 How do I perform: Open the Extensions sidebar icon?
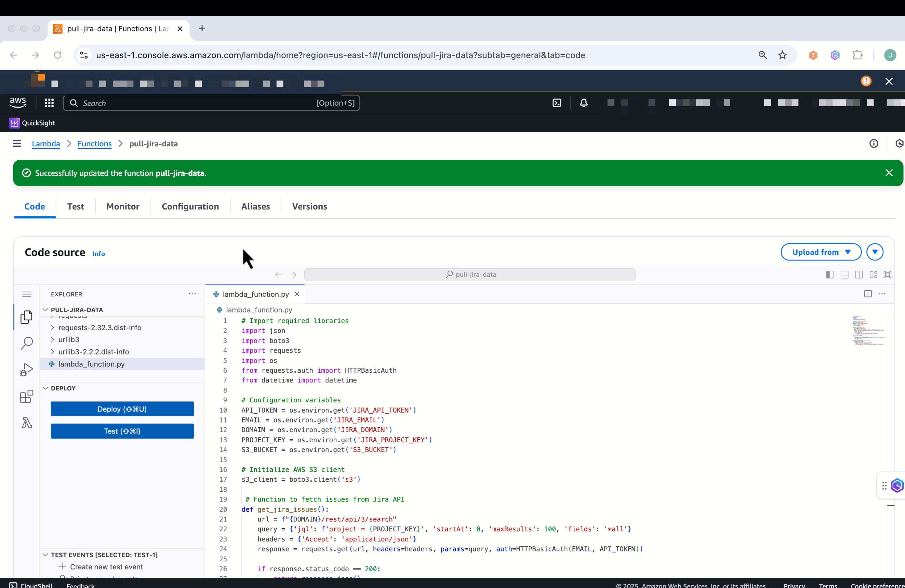coord(26,397)
